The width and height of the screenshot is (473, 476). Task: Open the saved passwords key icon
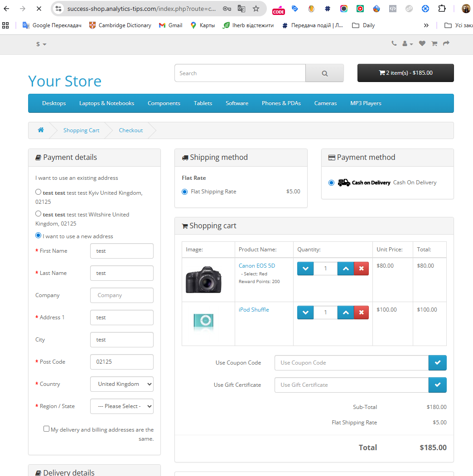227,9
